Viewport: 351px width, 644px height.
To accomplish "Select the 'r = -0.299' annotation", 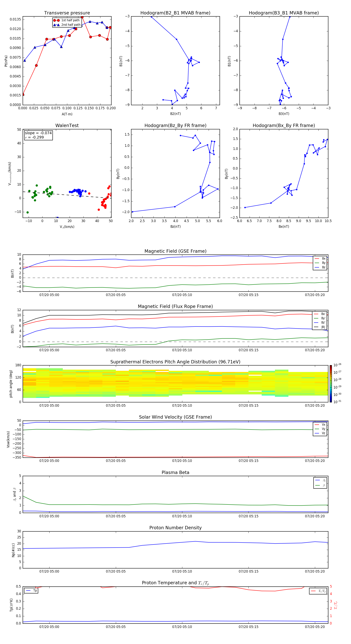I will (35, 137).
